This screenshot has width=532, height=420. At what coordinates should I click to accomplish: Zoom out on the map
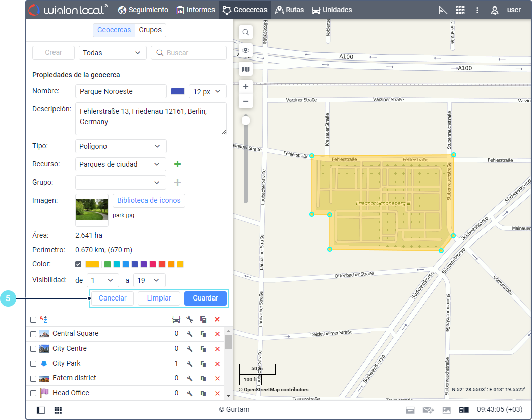tap(246, 101)
